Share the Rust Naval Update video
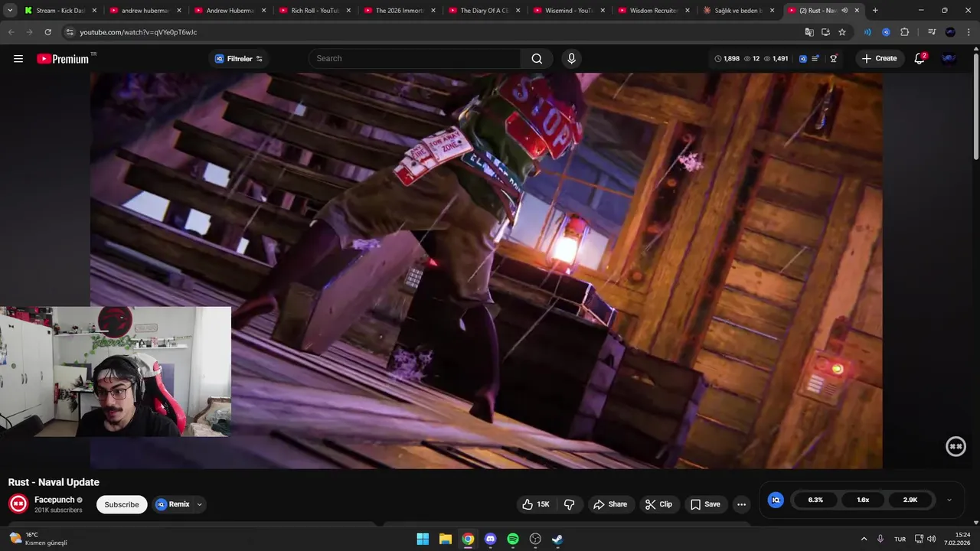This screenshot has width=980, height=551. point(610,504)
